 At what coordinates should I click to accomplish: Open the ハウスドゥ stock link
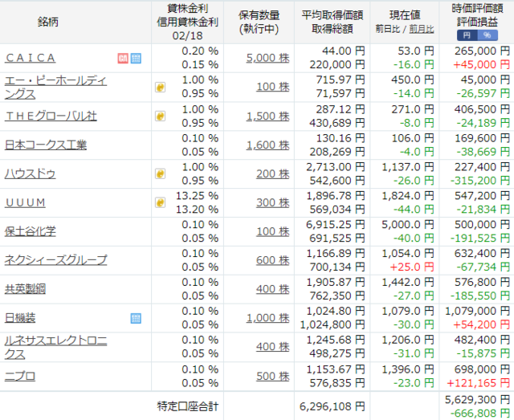coord(31,173)
